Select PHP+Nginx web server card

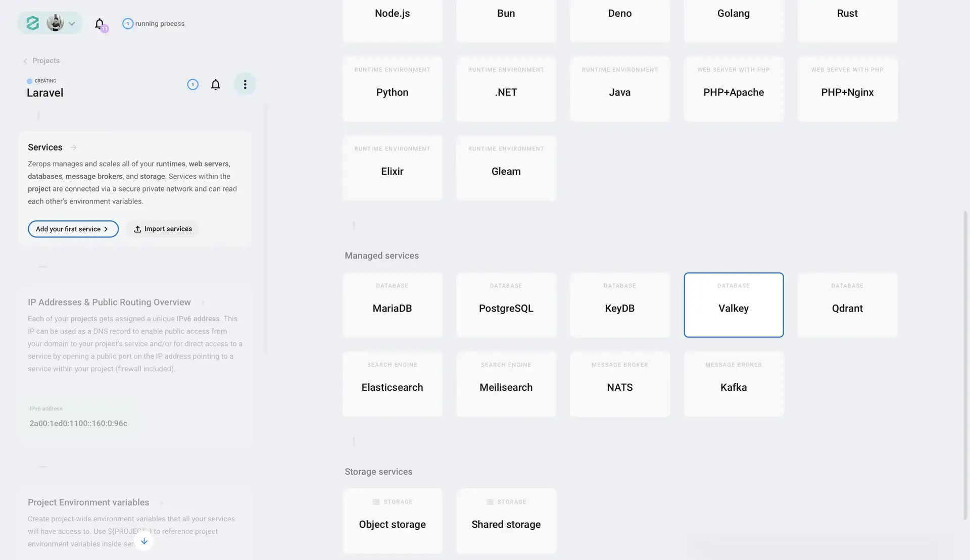pos(847,89)
